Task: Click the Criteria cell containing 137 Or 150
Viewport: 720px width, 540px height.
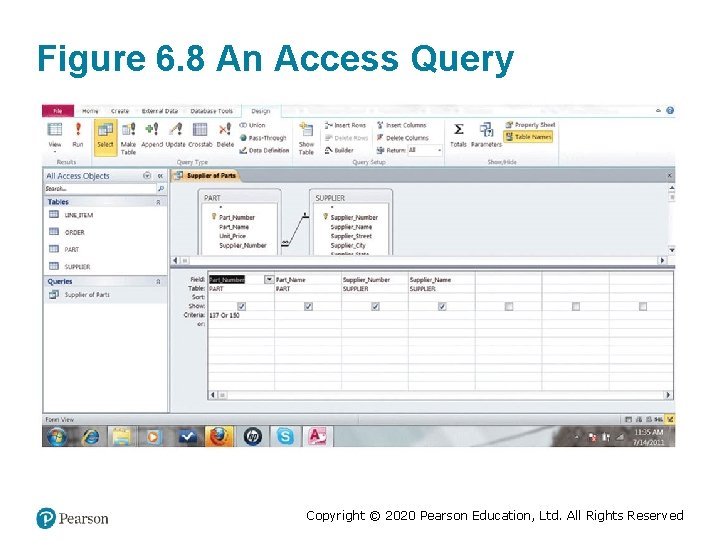Action: (241, 315)
